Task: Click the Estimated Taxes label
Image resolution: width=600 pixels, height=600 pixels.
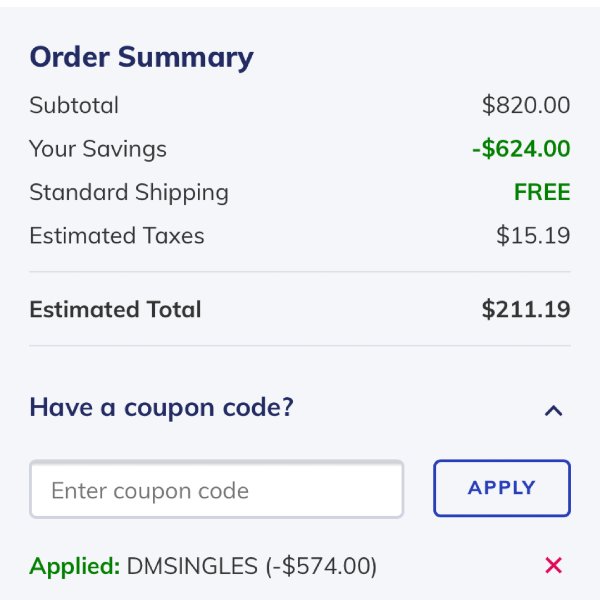Action: 117,236
